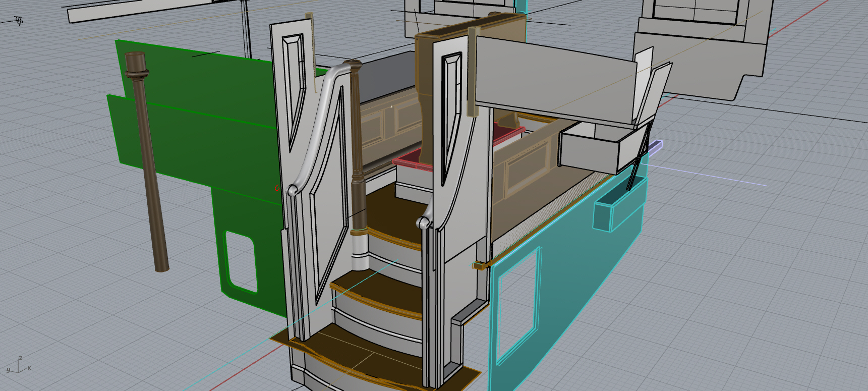
Task: Select the paneled bench seat back
Action: pos(525,166)
